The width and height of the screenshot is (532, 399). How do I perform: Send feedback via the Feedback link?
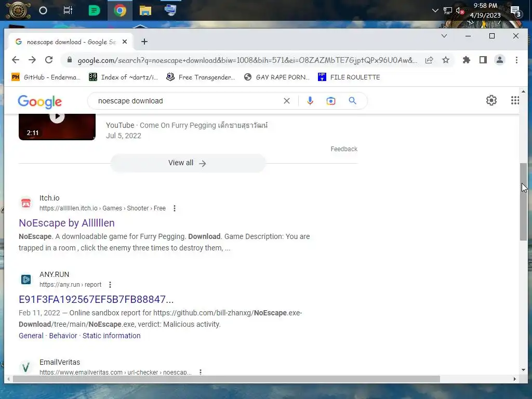[344, 149]
